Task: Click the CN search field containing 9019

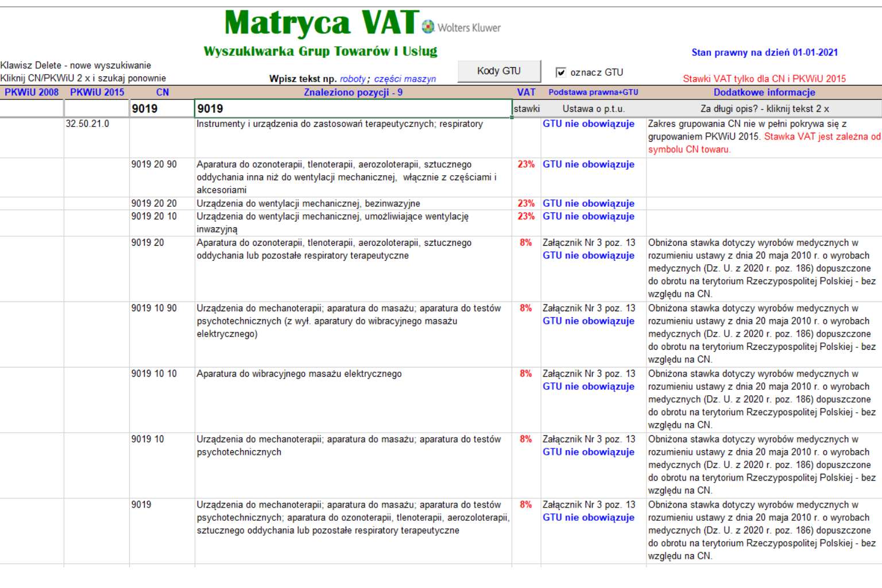Action: pyautogui.click(x=161, y=109)
